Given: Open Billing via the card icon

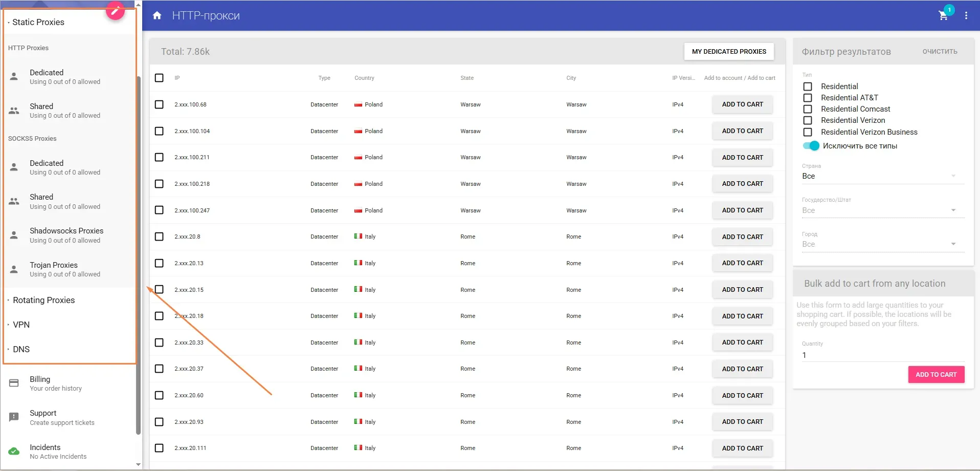Looking at the screenshot, I should click(x=14, y=383).
